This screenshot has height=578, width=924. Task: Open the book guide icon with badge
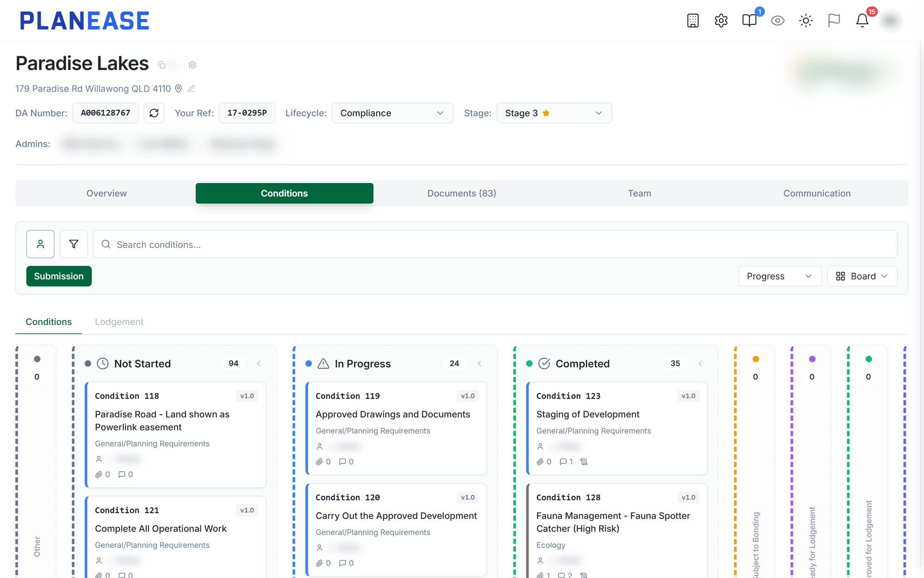click(749, 20)
